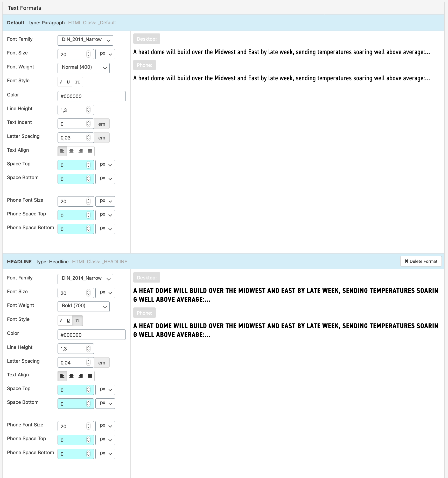Center-align text in Default format
This screenshot has height=478, width=448.
[72, 151]
